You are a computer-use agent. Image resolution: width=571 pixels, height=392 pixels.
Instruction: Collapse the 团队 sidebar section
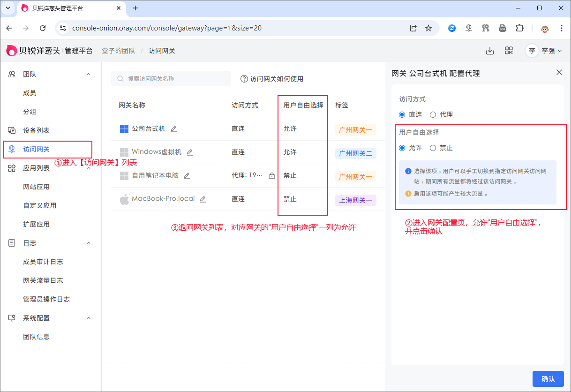[89, 74]
